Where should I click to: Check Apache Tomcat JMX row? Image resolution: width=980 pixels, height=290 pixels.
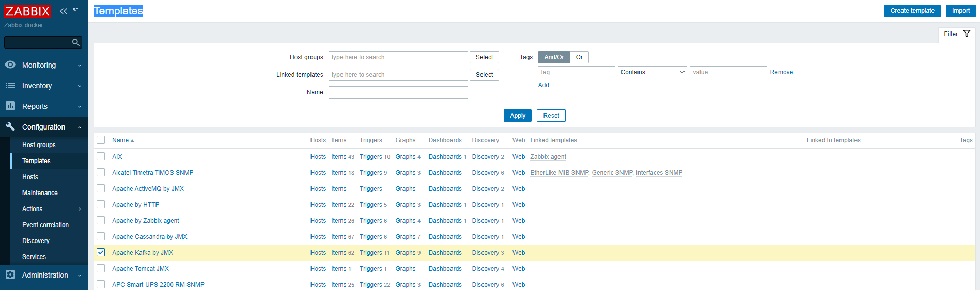pos(101,268)
